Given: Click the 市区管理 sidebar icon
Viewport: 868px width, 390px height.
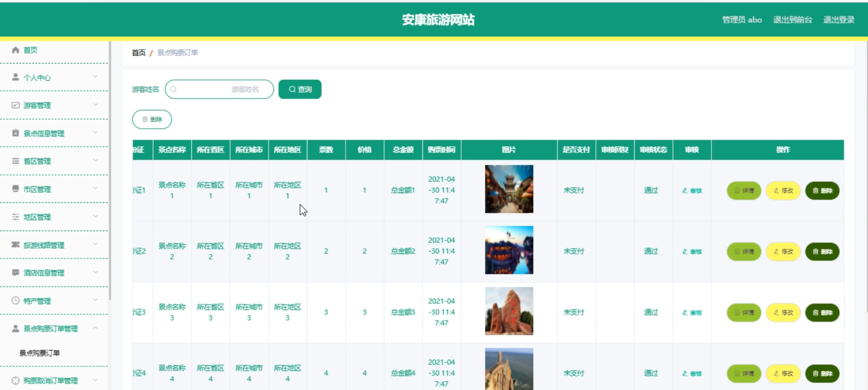Looking at the screenshot, I should click(16, 189).
